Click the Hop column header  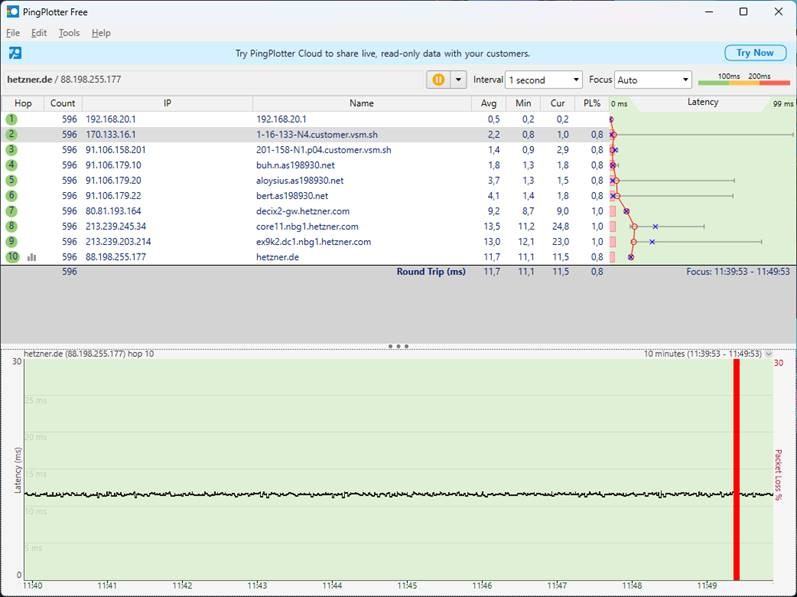pyautogui.click(x=23, y=103)
